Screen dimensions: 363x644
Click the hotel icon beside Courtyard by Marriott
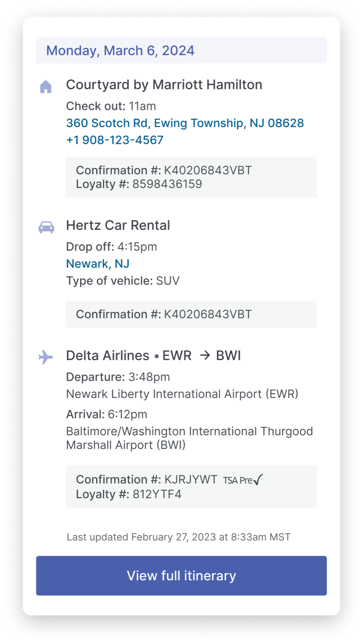[47, 87]
